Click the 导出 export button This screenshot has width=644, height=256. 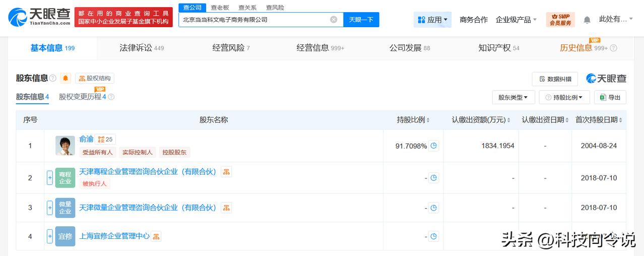point(610,97)
